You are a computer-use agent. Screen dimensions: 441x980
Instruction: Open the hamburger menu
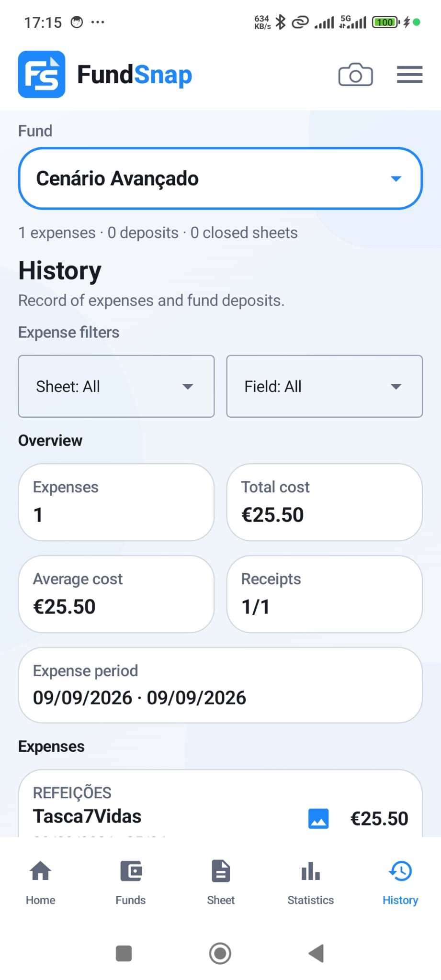coord(409,75)
